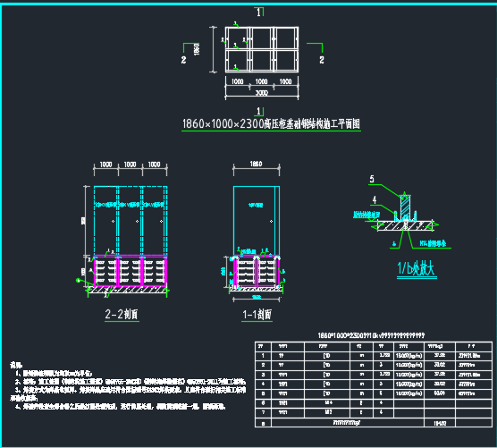Select the total weight cell in table bottom row

point(440,423)
